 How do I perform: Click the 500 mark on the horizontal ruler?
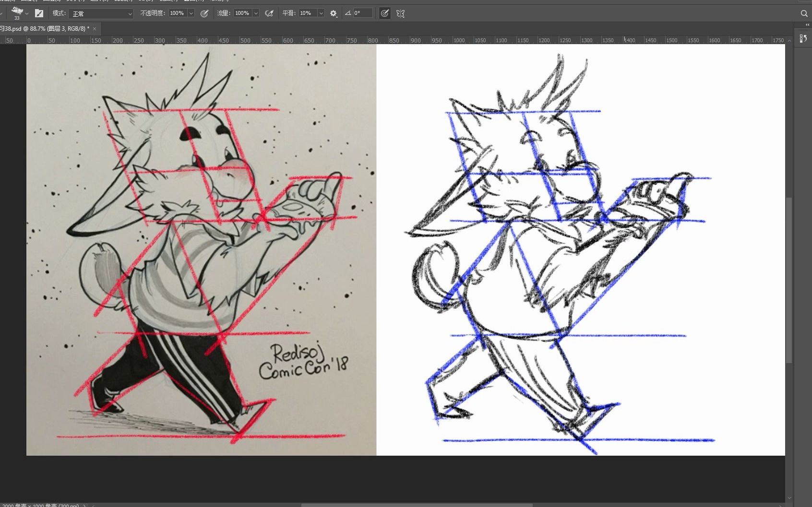click(x=245, y=41)
